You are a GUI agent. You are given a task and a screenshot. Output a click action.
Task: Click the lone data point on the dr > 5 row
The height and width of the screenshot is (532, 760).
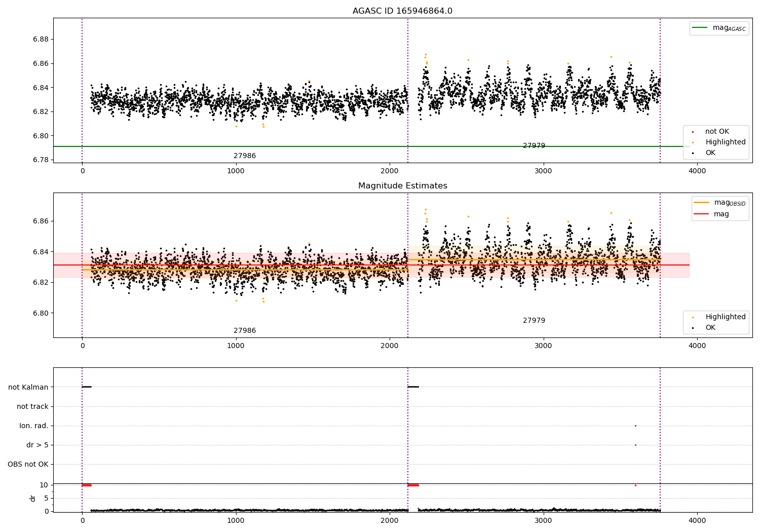[635, 445]
